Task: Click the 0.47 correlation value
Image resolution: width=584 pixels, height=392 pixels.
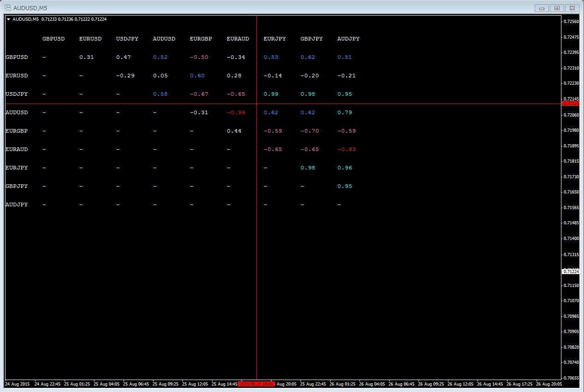Action: click(124, 57)
